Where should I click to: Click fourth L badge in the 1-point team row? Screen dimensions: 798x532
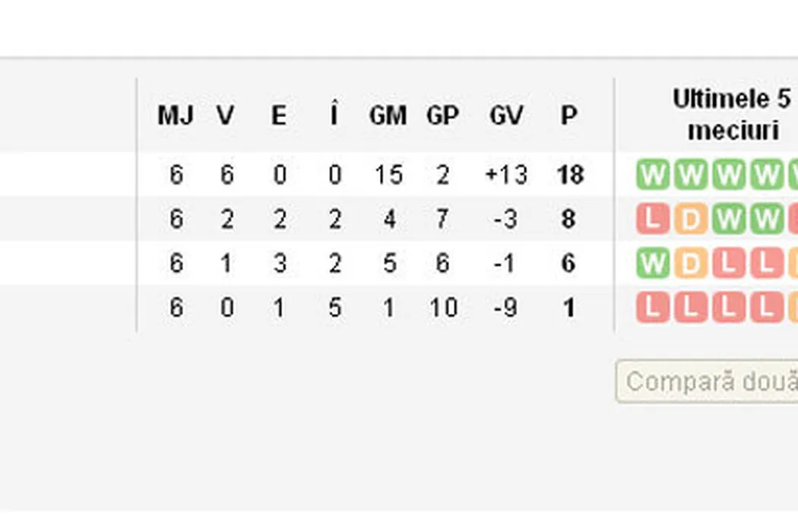[765, 308]
